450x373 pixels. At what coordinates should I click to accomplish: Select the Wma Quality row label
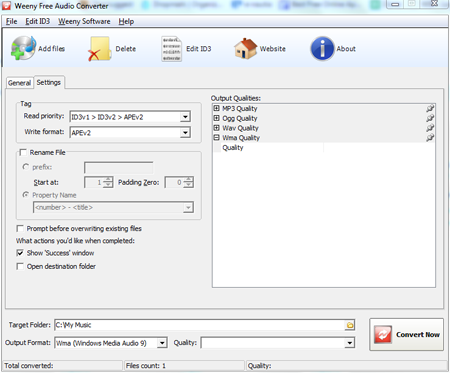[241, 137]
